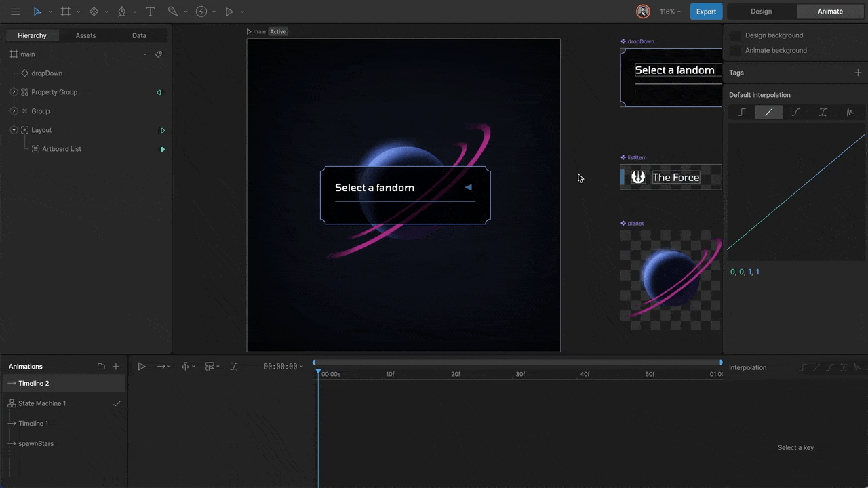The width and height of the screenshot is (868, 488).
Task: Expand the Property Group tree item
Action: click(x=14, y=92)
